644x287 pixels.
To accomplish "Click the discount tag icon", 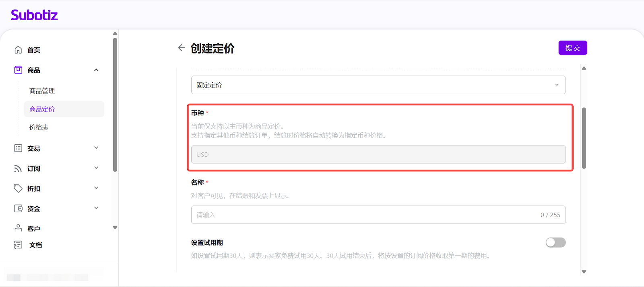I will tap(18, 189).
